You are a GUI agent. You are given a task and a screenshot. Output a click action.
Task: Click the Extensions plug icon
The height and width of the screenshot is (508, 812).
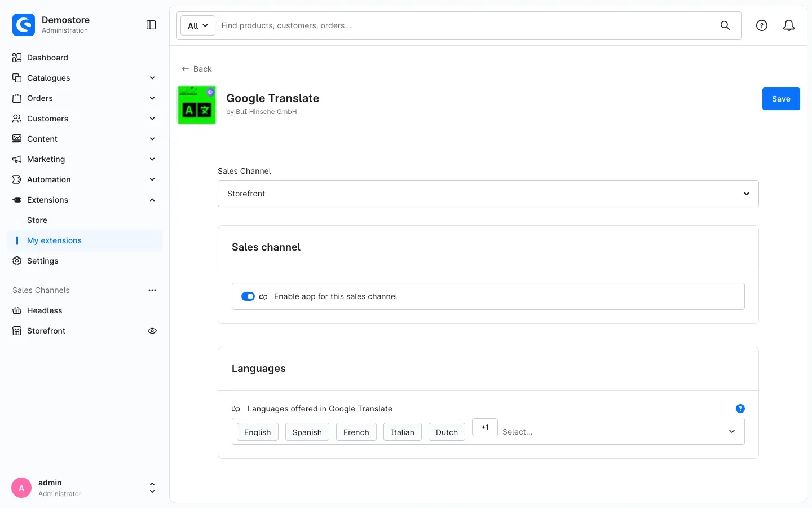(17, 200)
